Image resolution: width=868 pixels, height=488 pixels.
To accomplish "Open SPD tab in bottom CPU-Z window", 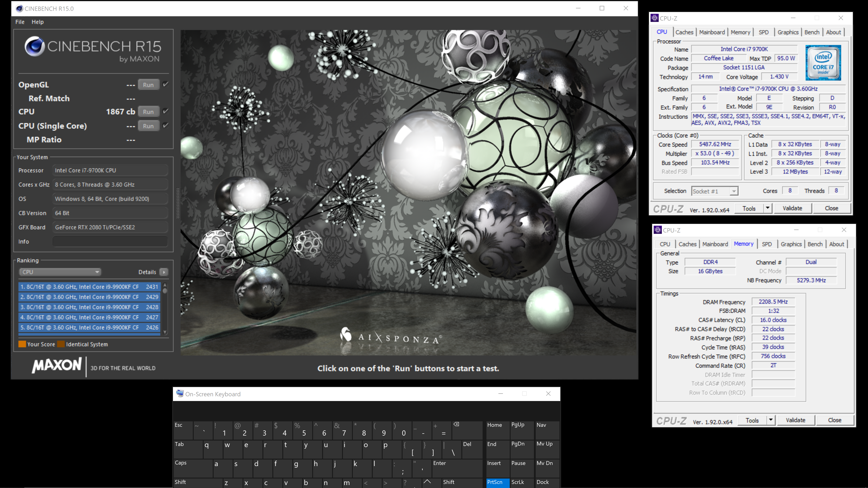I will pyautogui.click(x=767, y=244).
